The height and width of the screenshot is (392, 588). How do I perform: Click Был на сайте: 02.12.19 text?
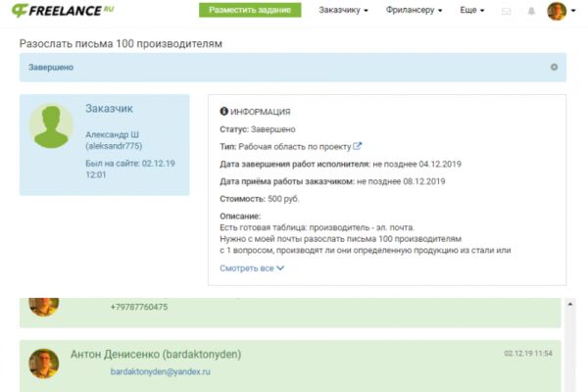tap(130, 169)
